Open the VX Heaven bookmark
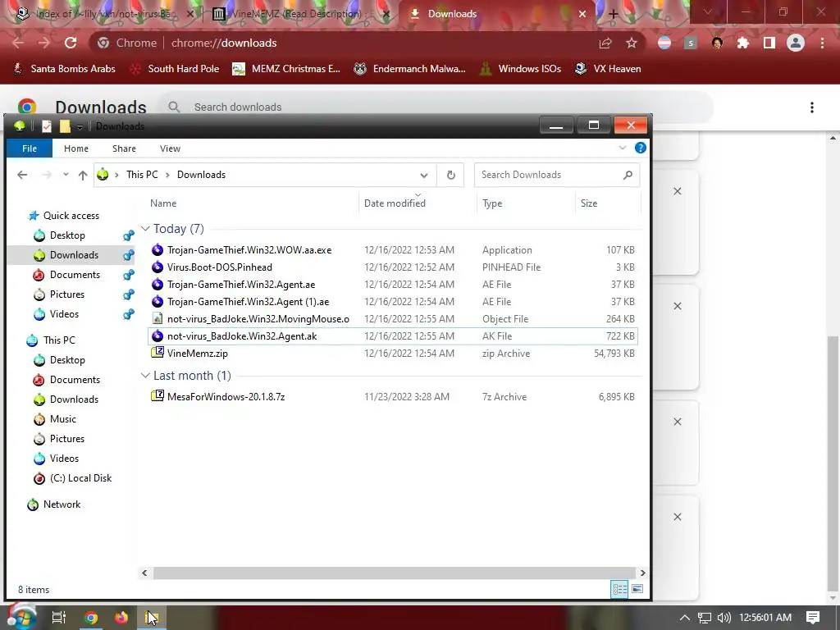The width and height of the screenshot is (840, 630). click(608, 69)
